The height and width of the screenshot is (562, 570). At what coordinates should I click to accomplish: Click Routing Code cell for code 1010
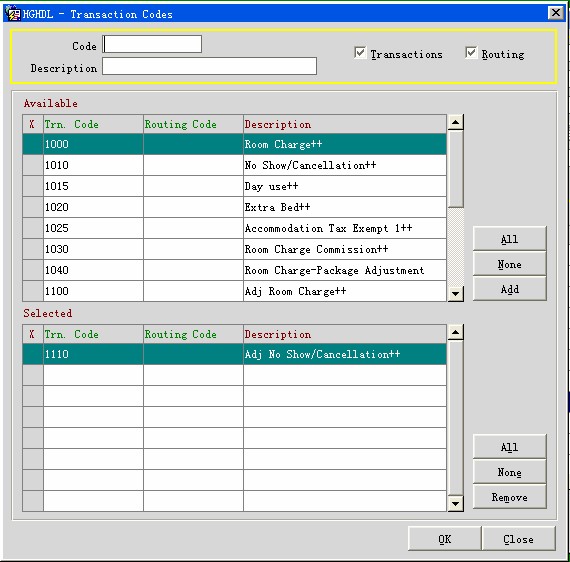(193, 165)
